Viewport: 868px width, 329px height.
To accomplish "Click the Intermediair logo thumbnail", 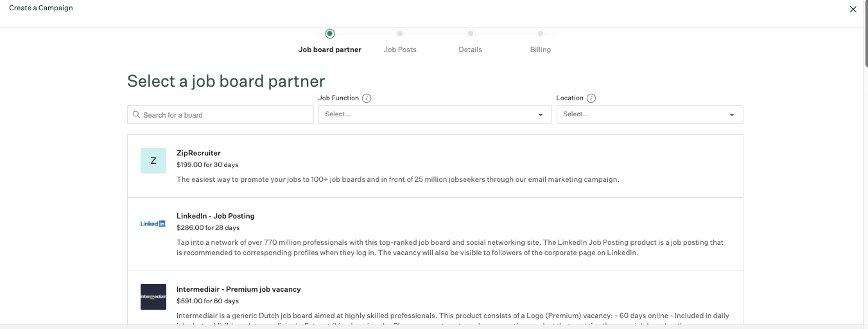I will click(x=153, y=297).
